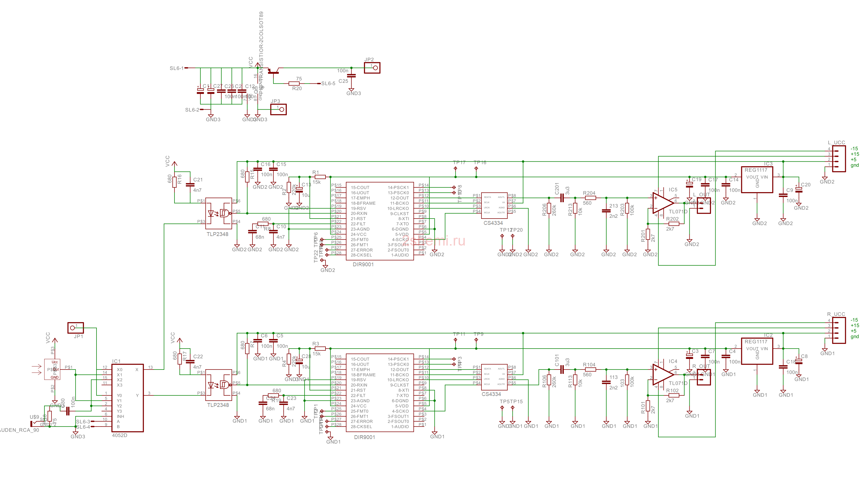The width and height of the screenshot is (868, 481).
Task: Click the JP3 jumper pad symbol
Action: (x=278, y=110)
